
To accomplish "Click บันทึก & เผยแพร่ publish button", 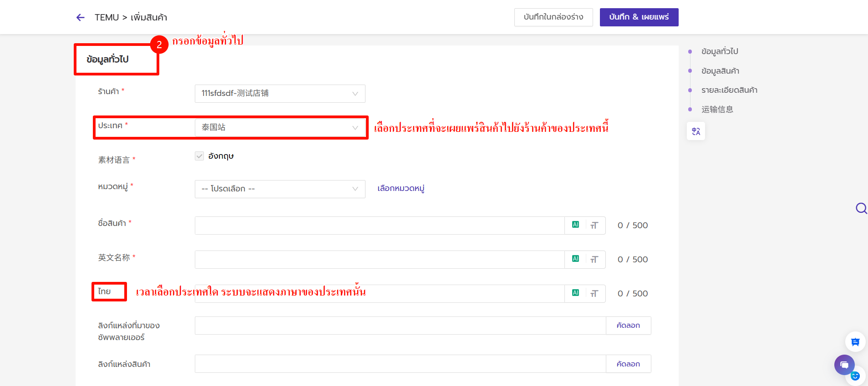I will (x=639, y=17).
